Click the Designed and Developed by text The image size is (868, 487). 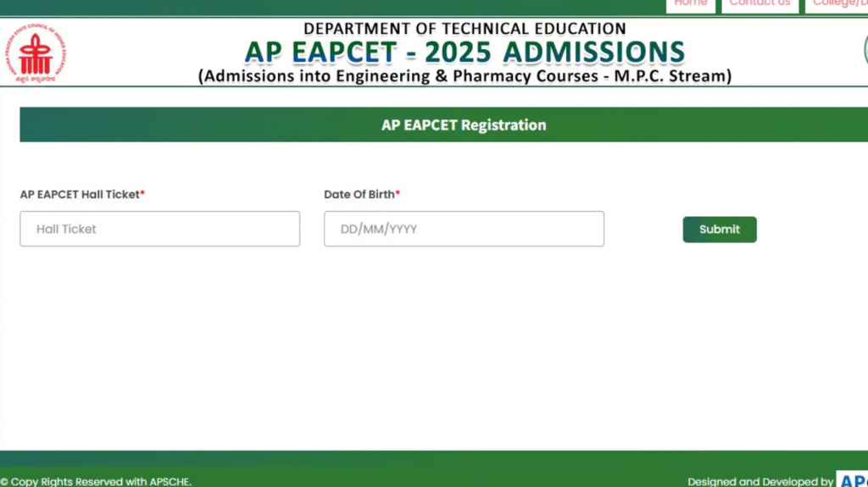(x=760, y=481)
